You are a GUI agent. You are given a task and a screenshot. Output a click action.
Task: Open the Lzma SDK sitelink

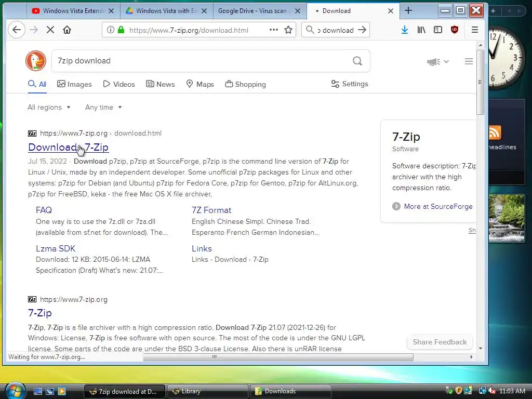tap(56, 248)
